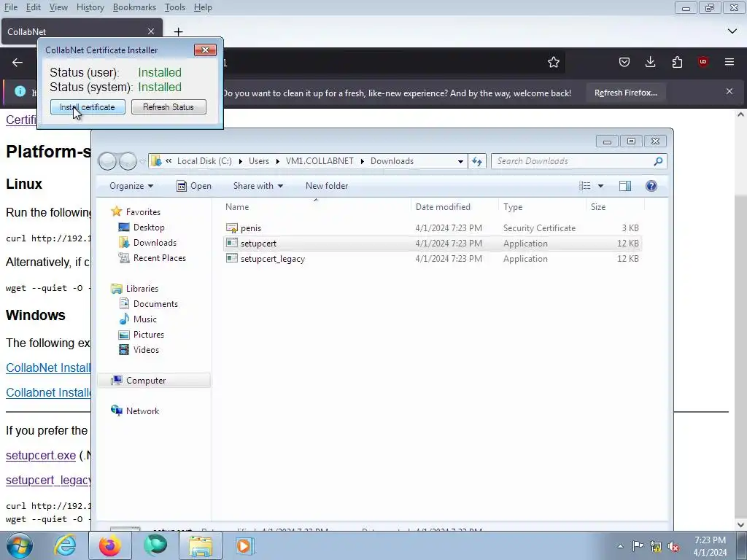Image resolution: width=747 pixels, height=560 pixels.
Task: Click the Install certificate button
Action: click(88, 107)
